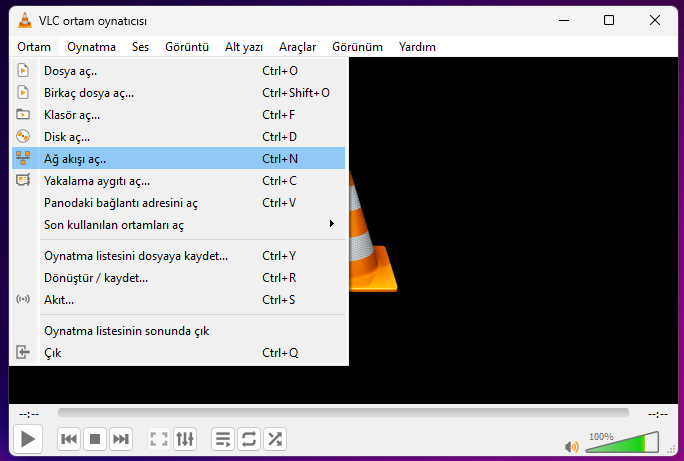Viewport: 684px width, 461px height.
Task: Open extended settings equalizer icon
Action: point(185,439)
